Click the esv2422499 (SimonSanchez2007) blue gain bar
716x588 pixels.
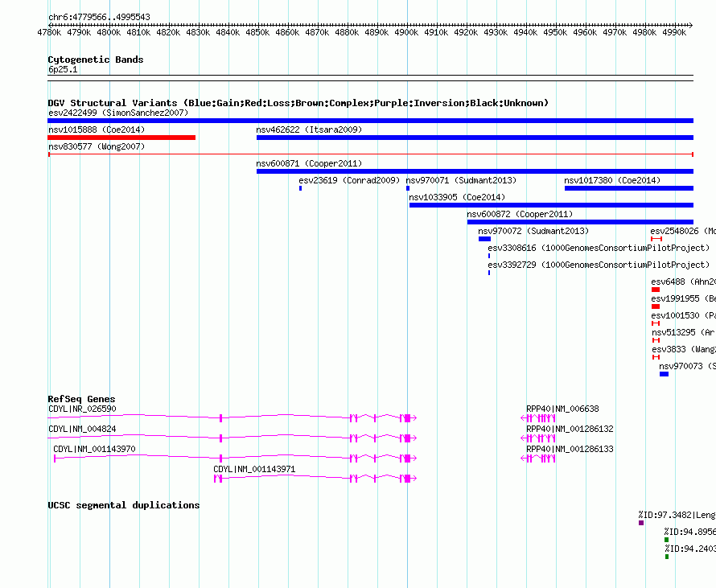pos(370,121)
